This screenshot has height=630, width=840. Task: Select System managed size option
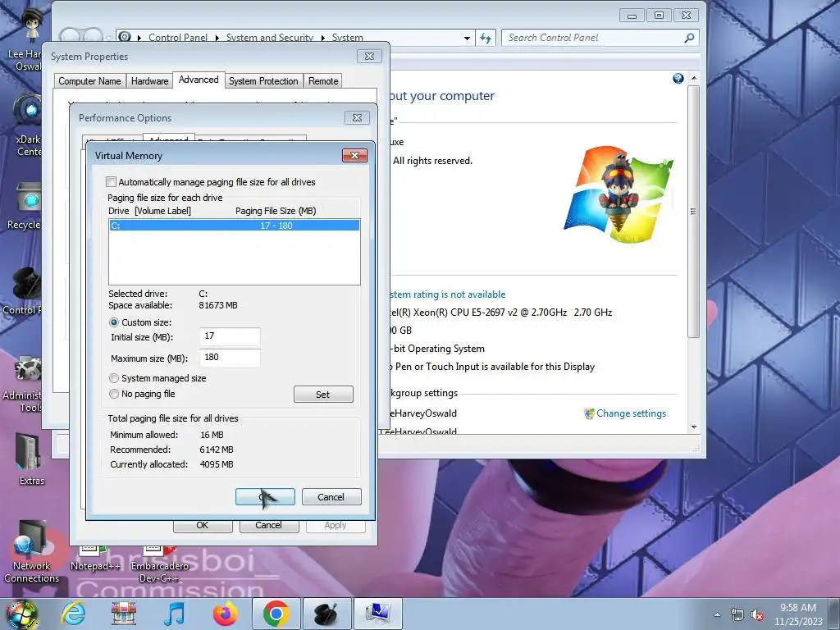[113, 378]
